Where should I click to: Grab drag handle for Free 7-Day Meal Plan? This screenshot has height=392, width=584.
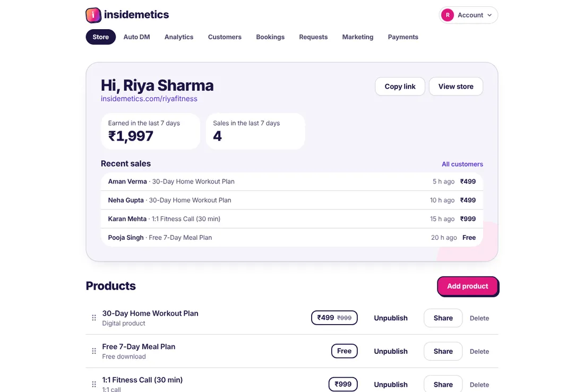[94, 351]
